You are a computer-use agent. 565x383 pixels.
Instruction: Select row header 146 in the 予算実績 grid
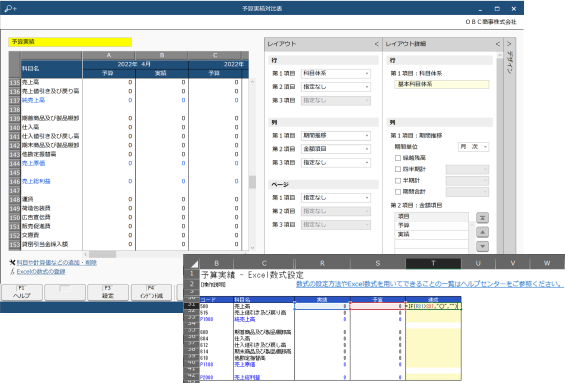(14, 182)
